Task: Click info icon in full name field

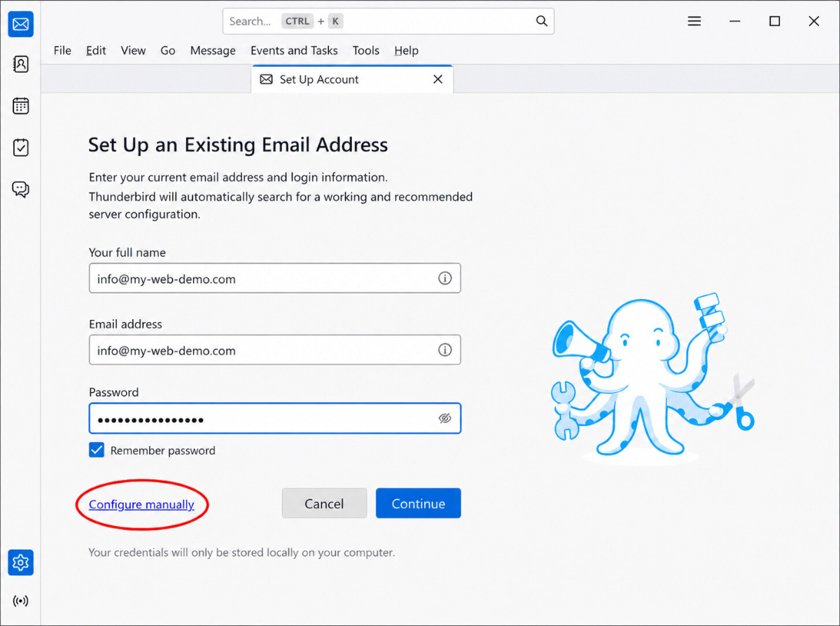Action: 444,278
